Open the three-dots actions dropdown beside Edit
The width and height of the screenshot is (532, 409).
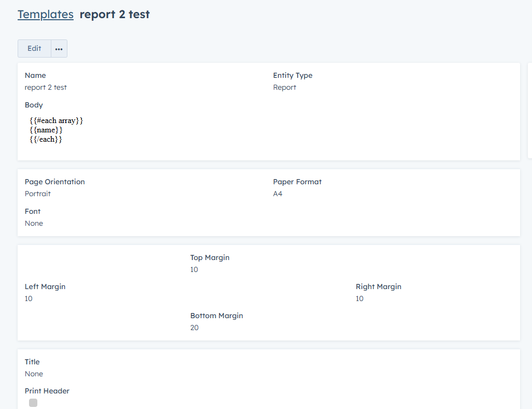59,49
